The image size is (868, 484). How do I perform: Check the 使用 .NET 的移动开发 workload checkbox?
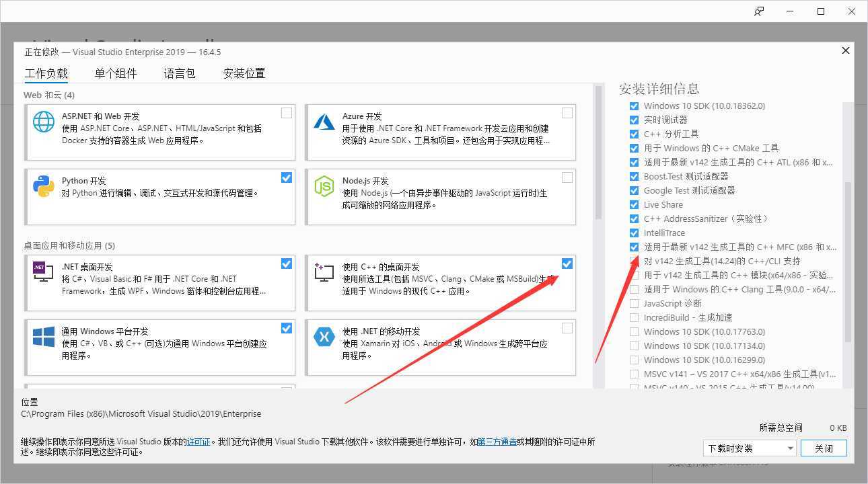pyautogui.click(x=567, y=328)
